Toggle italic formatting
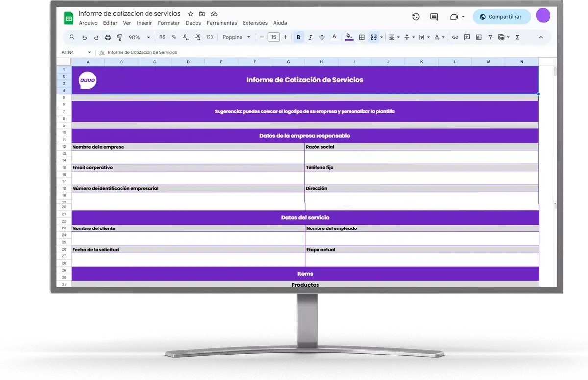 [310, 37]
